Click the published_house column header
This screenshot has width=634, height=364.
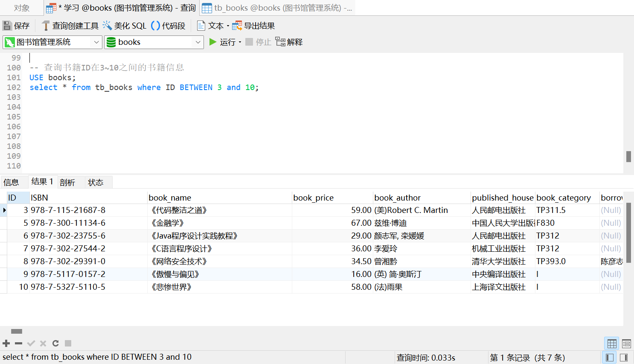[503, 198]
